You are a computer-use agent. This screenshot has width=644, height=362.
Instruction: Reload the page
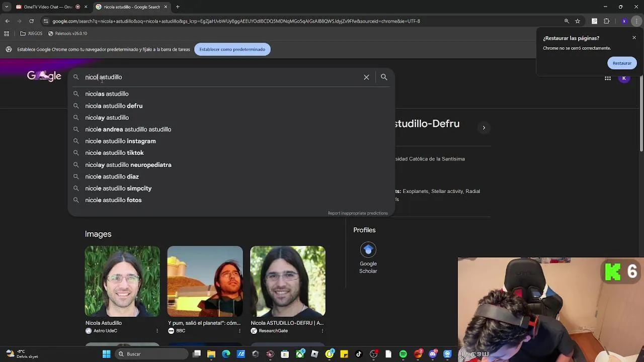pos(31,21)
